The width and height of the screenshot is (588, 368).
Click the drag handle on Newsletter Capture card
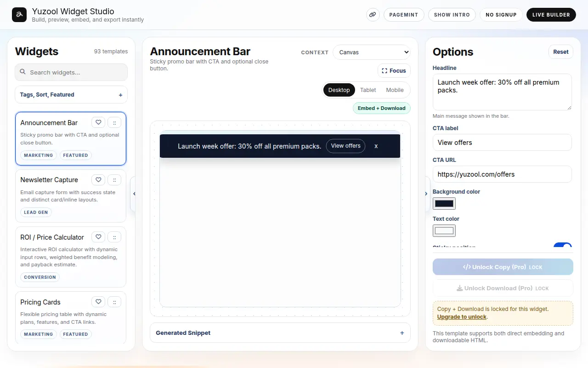tap(114, 180)
